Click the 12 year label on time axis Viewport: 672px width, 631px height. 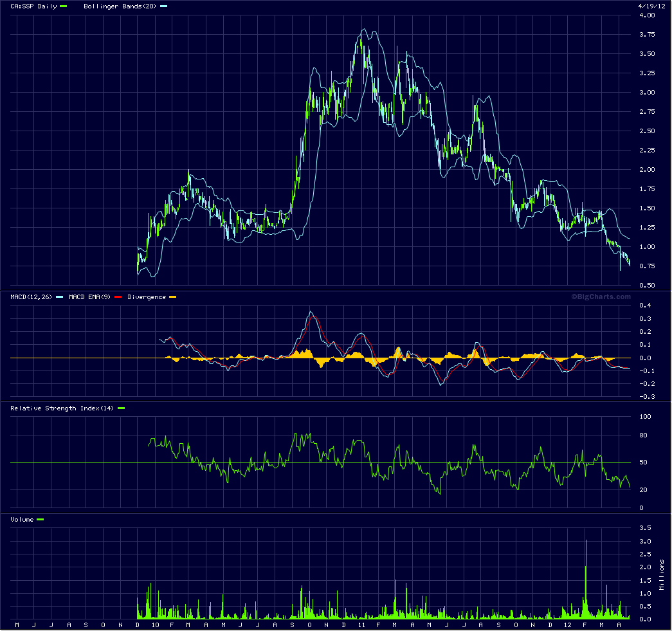[568, 625]
